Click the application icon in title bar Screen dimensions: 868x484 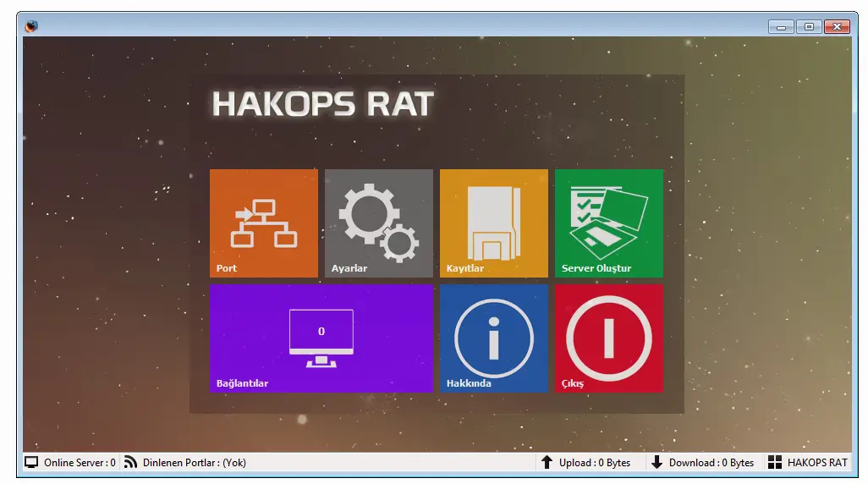click(x=31, y=26)
